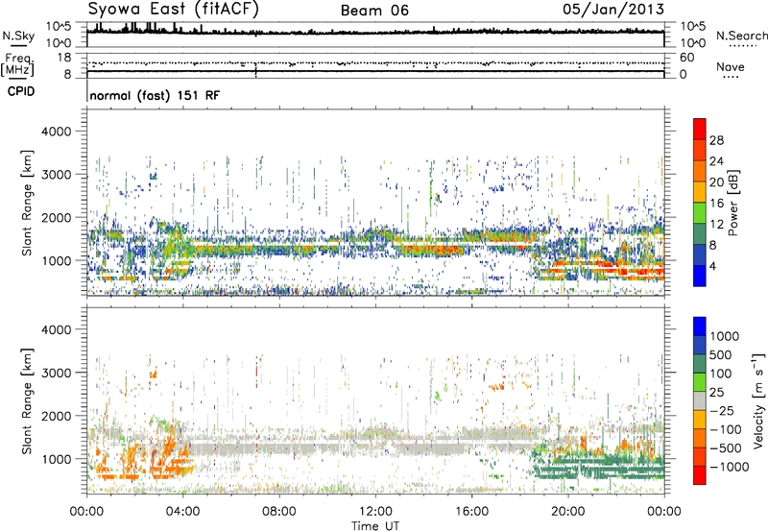
Task: Select the text "normal (fast) 151 RF"
Action: point(155,95)
